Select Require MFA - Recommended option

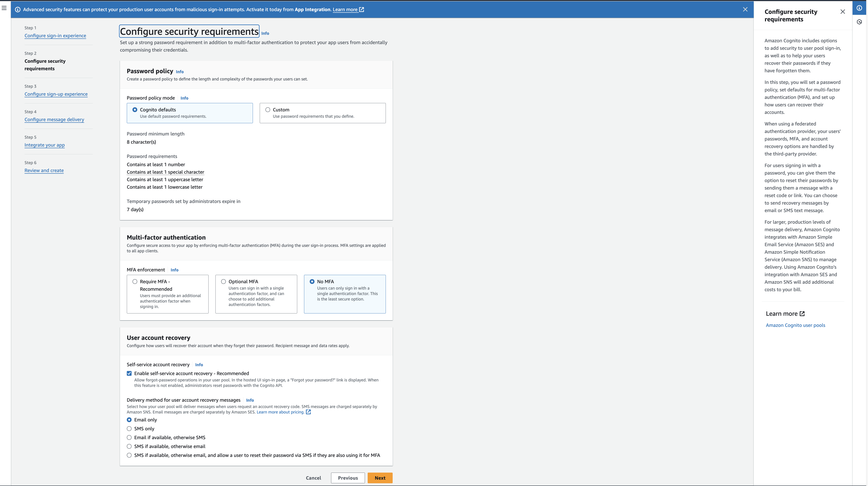click(x=135, y=281)
